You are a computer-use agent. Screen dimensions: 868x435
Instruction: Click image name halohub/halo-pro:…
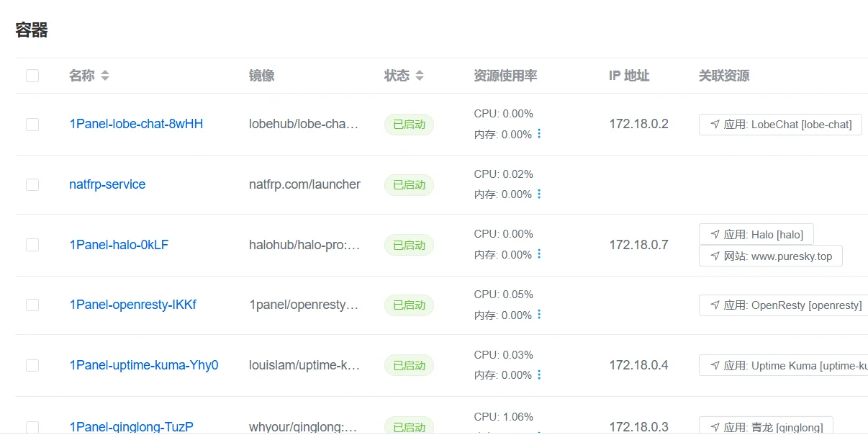pos(304,245)
